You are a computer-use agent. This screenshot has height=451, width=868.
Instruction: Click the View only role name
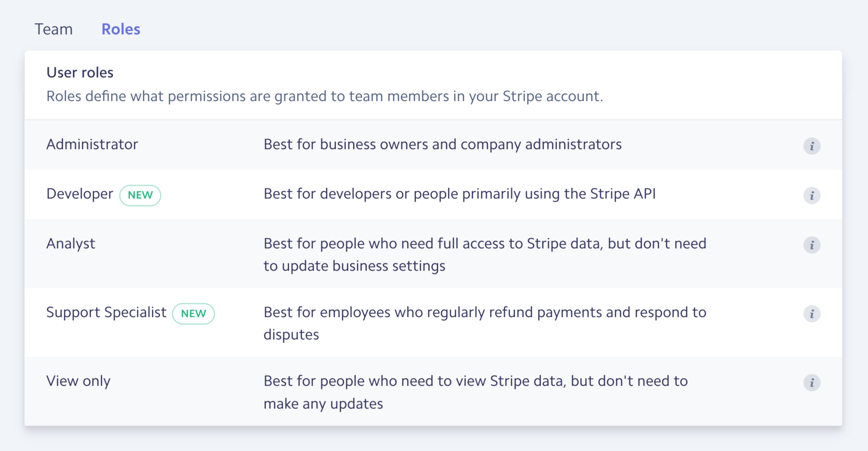point(78,381)
